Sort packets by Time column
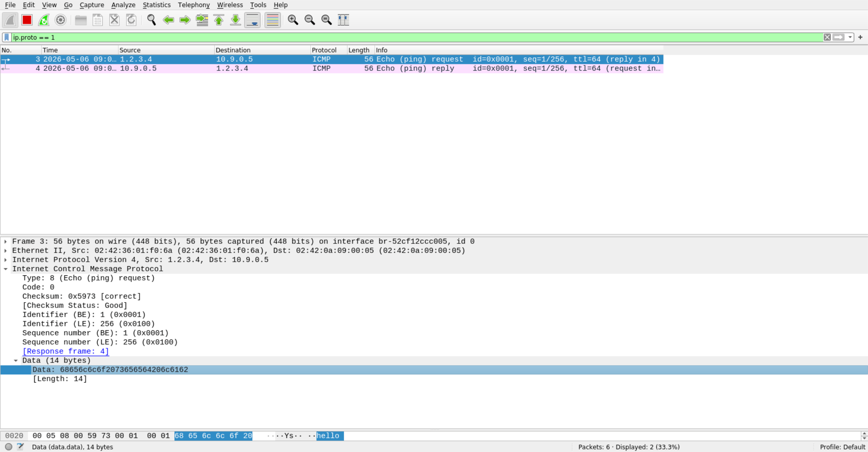This screenshot has width=868, height=452. tap(80, 50)
